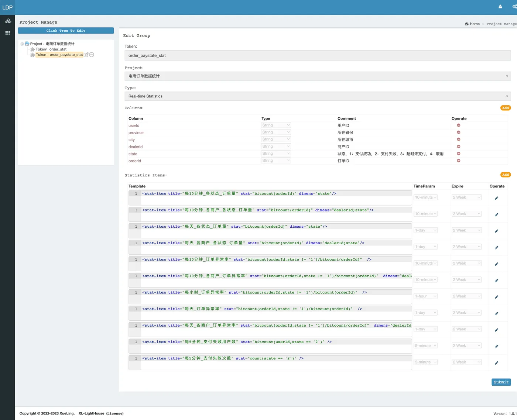The height and width of the screenshot is (420, 517).
Task: Edit the 每5分钟_支付失败用户数 stat item
Action: 496,346
